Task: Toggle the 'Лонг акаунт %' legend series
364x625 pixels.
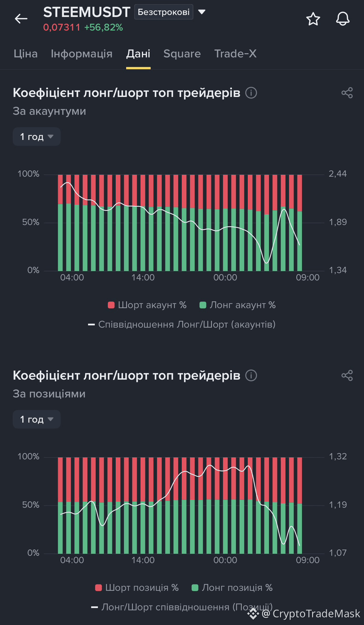Action: tap(237, 305)
